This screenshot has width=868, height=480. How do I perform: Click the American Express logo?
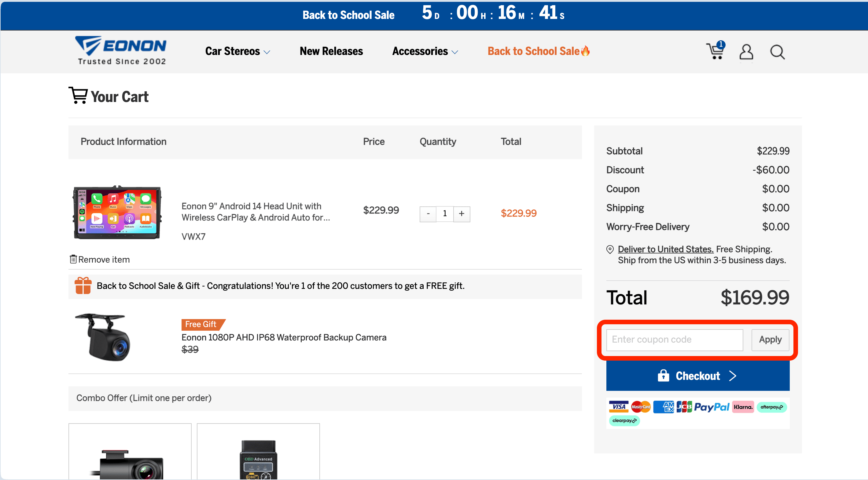(663, 407)
